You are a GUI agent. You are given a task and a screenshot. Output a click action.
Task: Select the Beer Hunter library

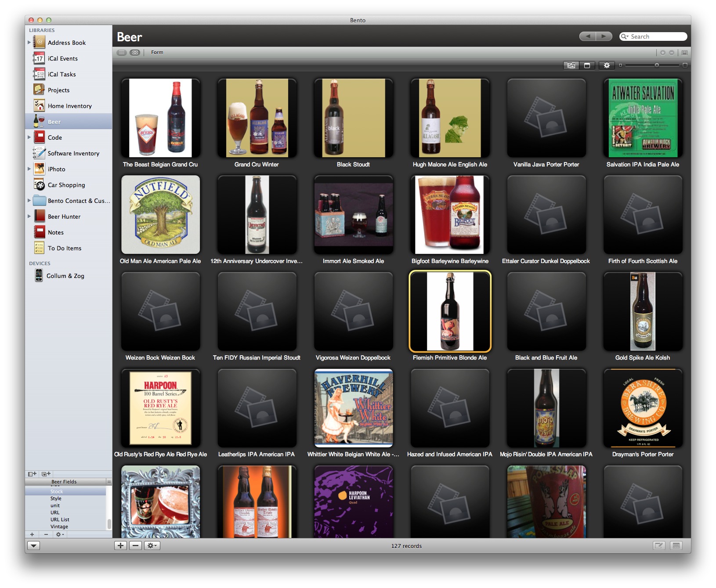pos(68,216)
